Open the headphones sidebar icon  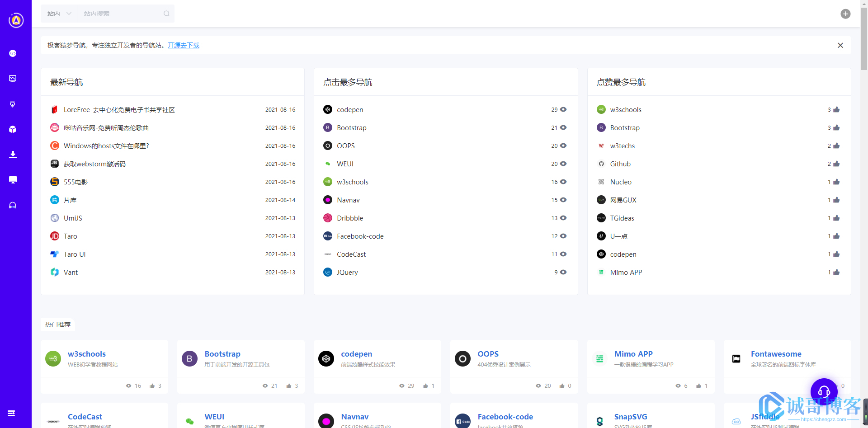13,205
